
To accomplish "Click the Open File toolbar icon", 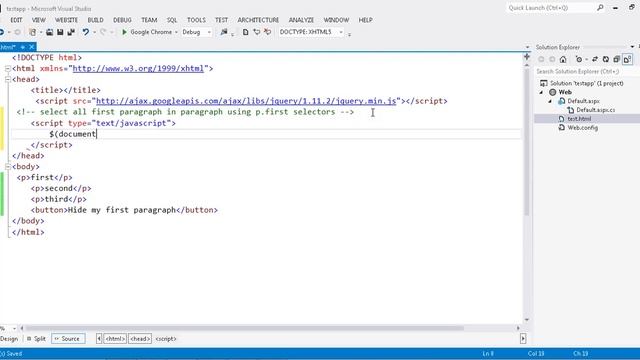I will [x=49, y=32].
